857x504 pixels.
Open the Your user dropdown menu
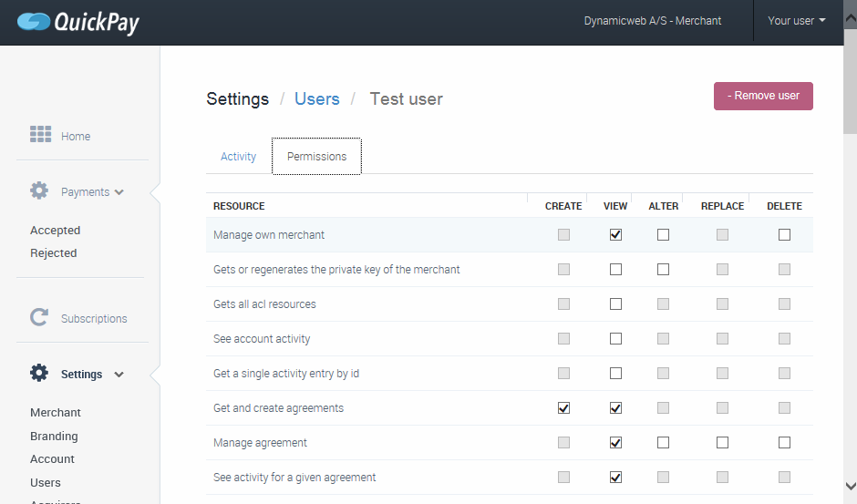click(x=797, y=21)
